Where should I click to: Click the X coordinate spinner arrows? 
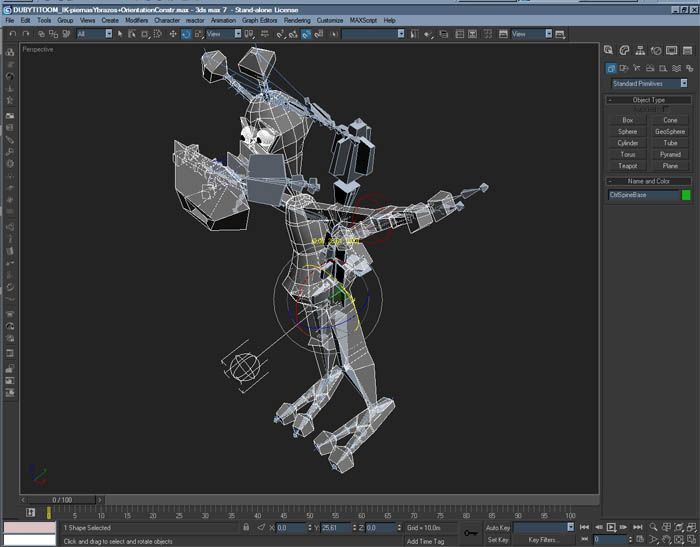[x=310, y=527]
